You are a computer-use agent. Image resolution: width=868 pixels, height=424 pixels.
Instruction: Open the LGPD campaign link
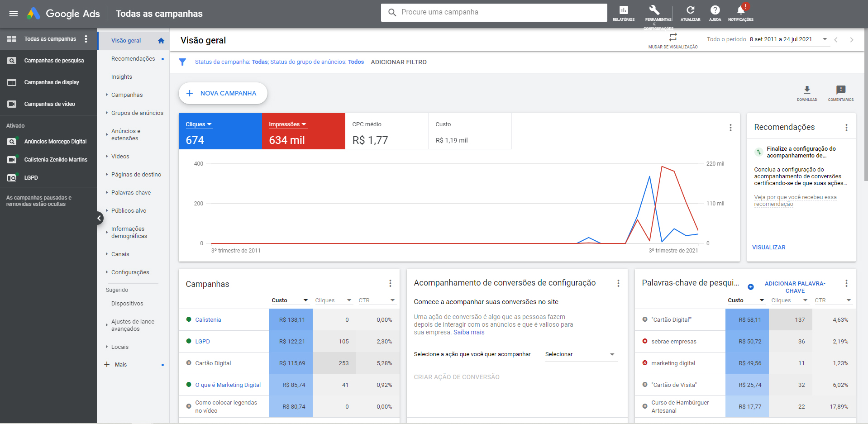(202, 342)
